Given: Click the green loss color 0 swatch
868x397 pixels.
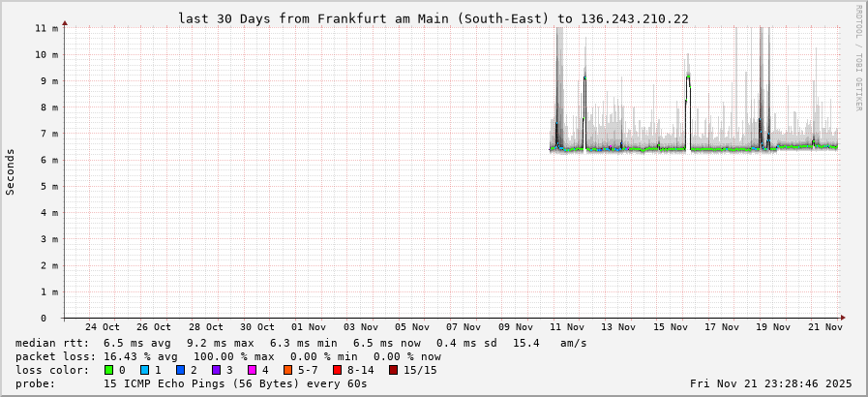Looking at the screenshot, I should (109, 370).
